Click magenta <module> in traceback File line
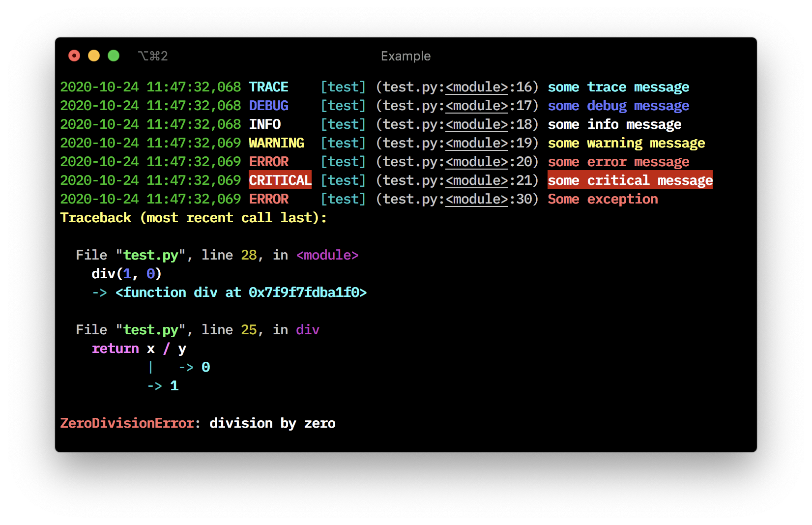Screen dimensions: 812x525 [x=327, y=255]
